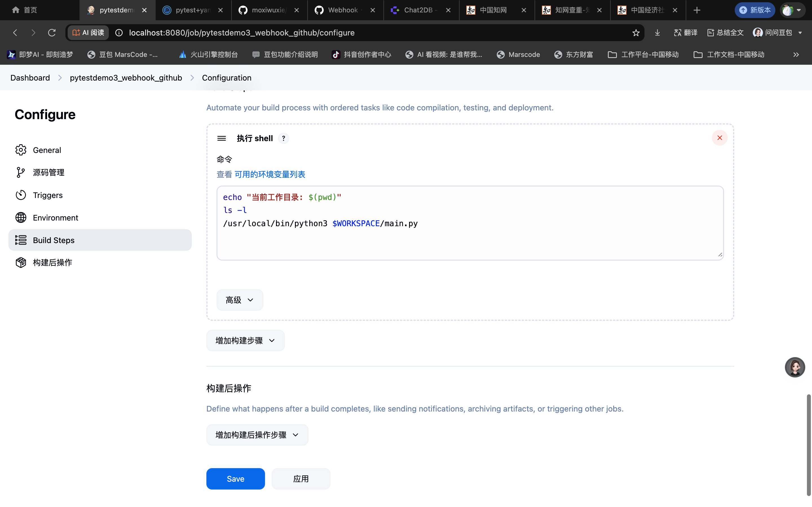Go to Triggers section in sidebar
The image size is (812, 507).
click(x=48, y=195)
